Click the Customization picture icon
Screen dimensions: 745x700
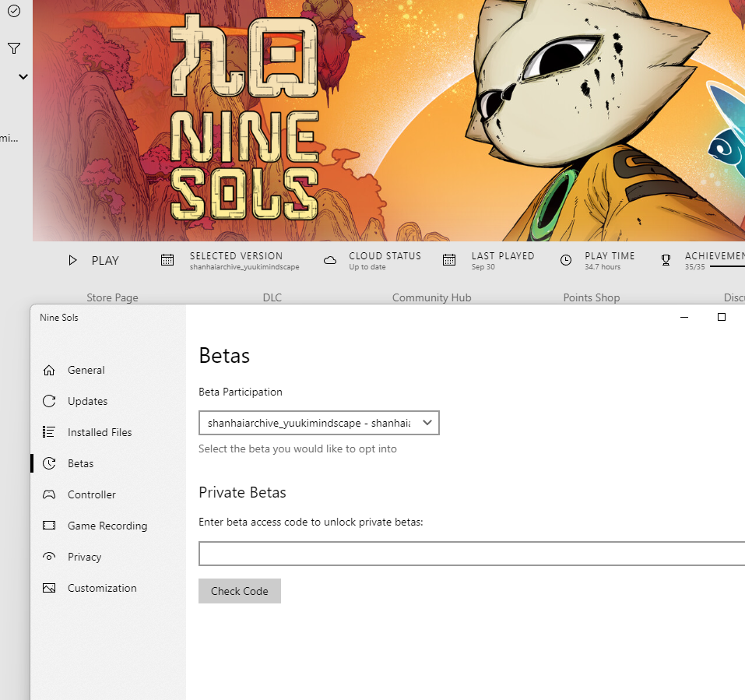[49, 588]
